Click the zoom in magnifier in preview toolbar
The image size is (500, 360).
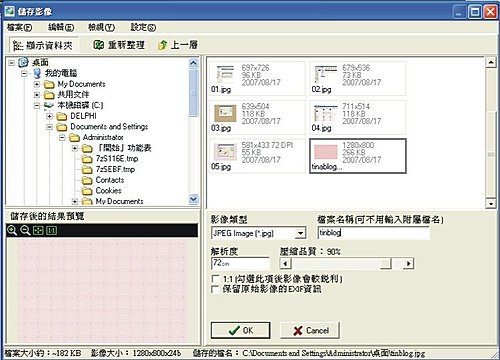coord(12,230)
